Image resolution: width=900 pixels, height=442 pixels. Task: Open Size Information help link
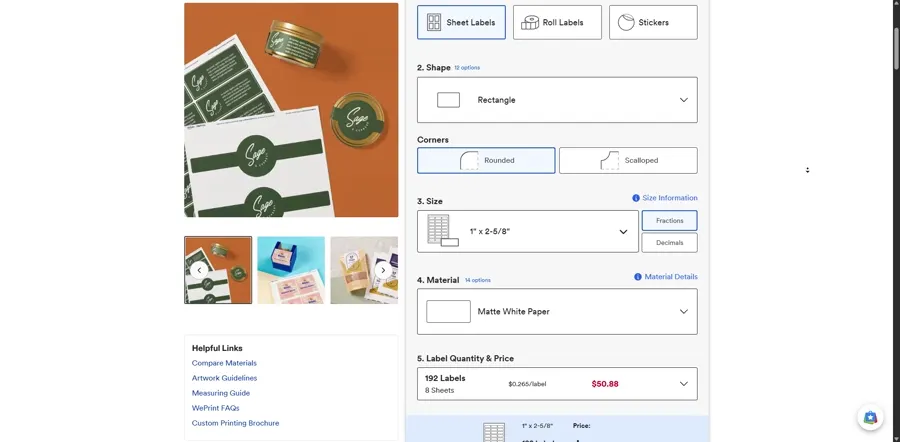pyautogui.click(x=670, y=198)
